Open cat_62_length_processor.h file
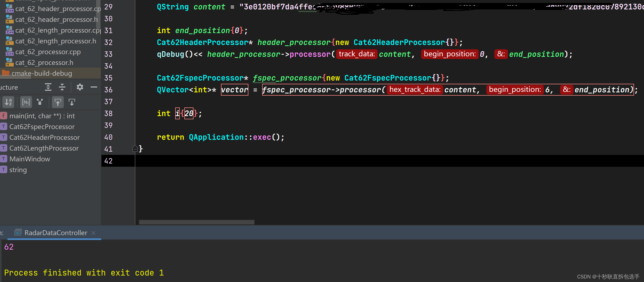Screen dimensions: 644x282 tap(56, 41)
